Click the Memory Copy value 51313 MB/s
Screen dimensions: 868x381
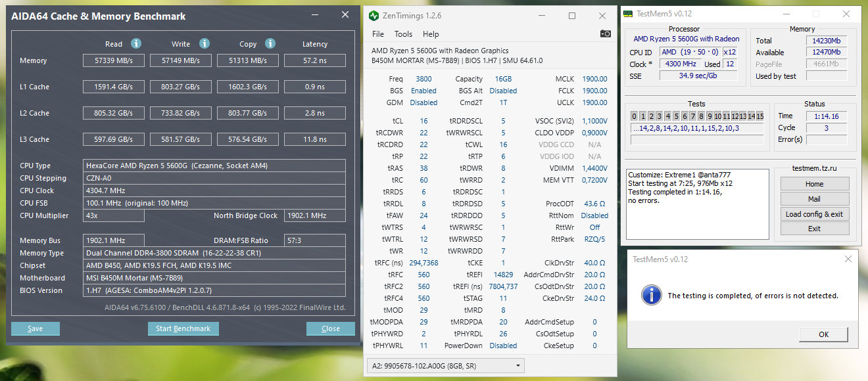tap(248, 60)
